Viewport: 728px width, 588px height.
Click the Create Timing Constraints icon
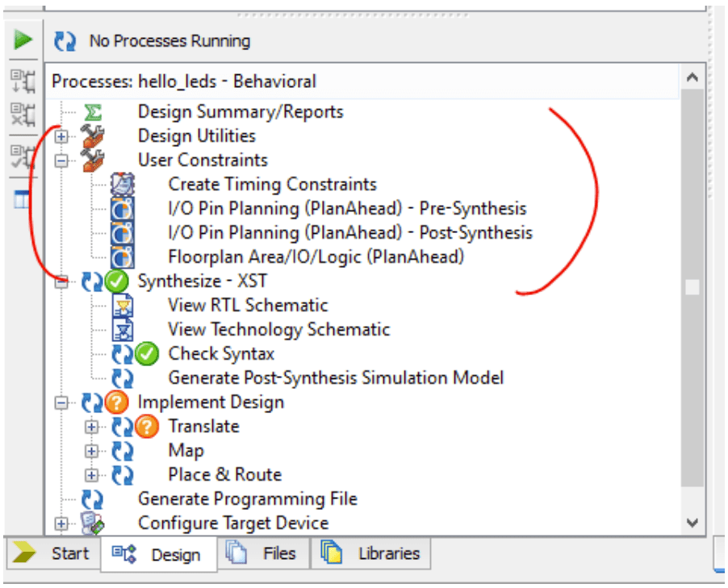123,185
